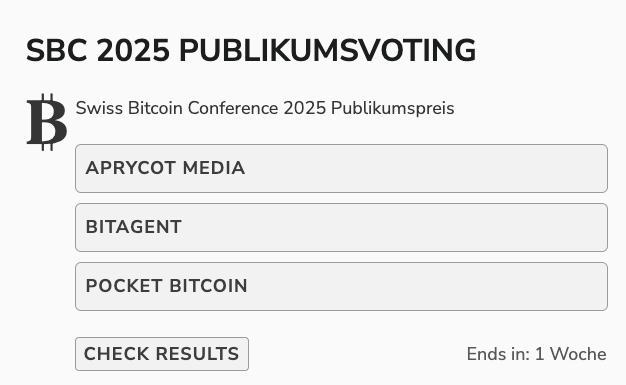Vote for APRYCOT MEDIA
The image size is (626, 385).
[x=341, y=169]
